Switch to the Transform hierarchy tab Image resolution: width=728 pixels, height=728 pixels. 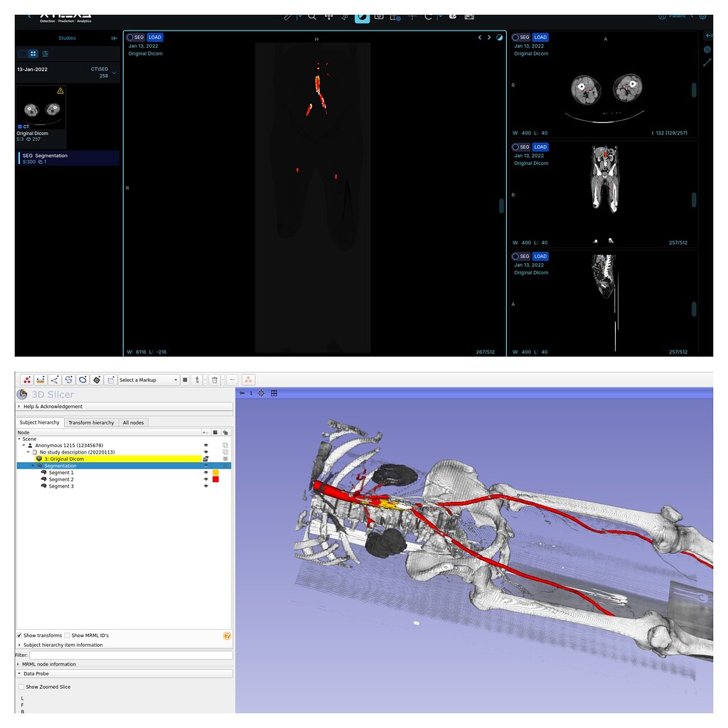tap(91, 422)
